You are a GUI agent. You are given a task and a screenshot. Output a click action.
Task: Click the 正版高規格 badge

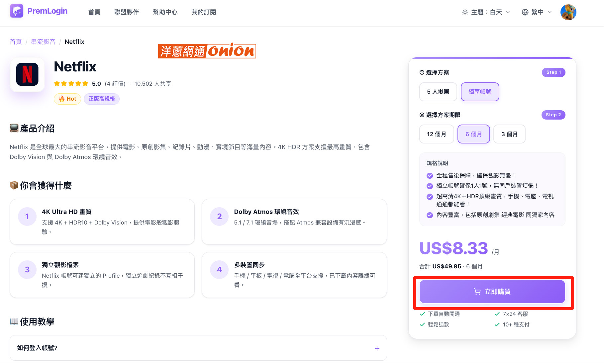point(102,99)
